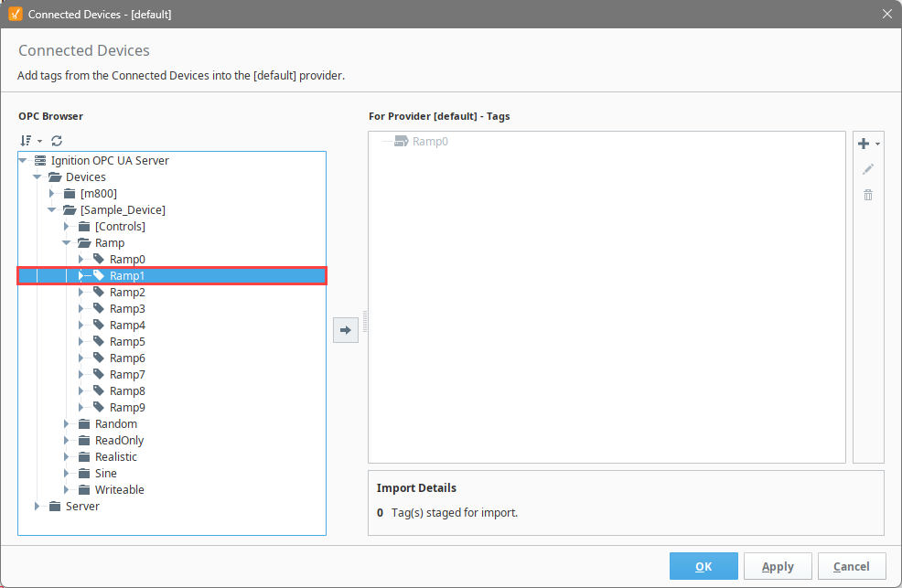Expand the [m800] device folder
902x588 pixels.
pos(52,194)
